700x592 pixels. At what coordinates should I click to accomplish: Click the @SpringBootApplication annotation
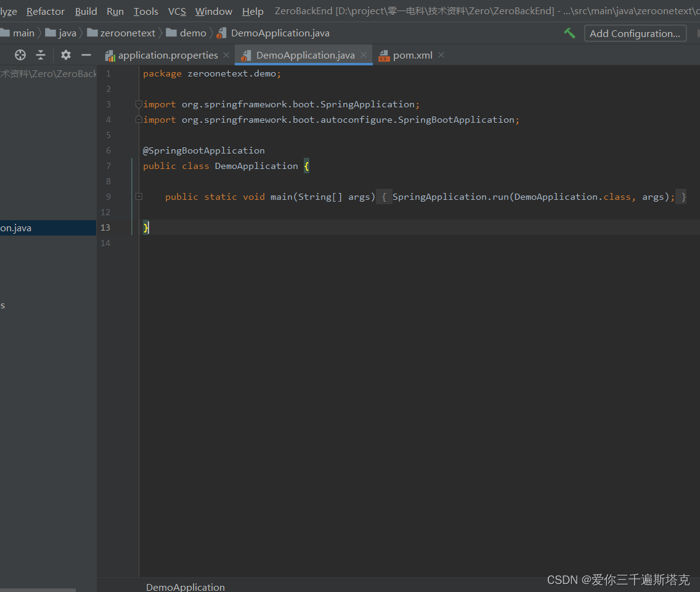[203, 150]
